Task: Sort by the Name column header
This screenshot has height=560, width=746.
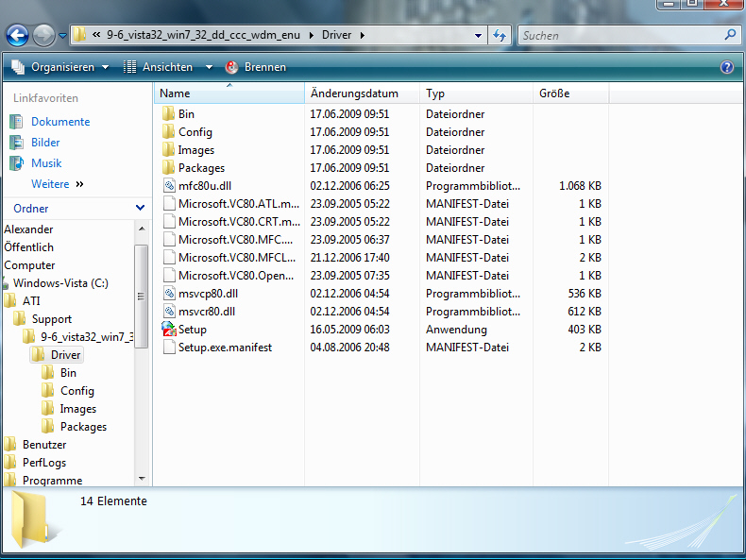Action: (229, 93)
